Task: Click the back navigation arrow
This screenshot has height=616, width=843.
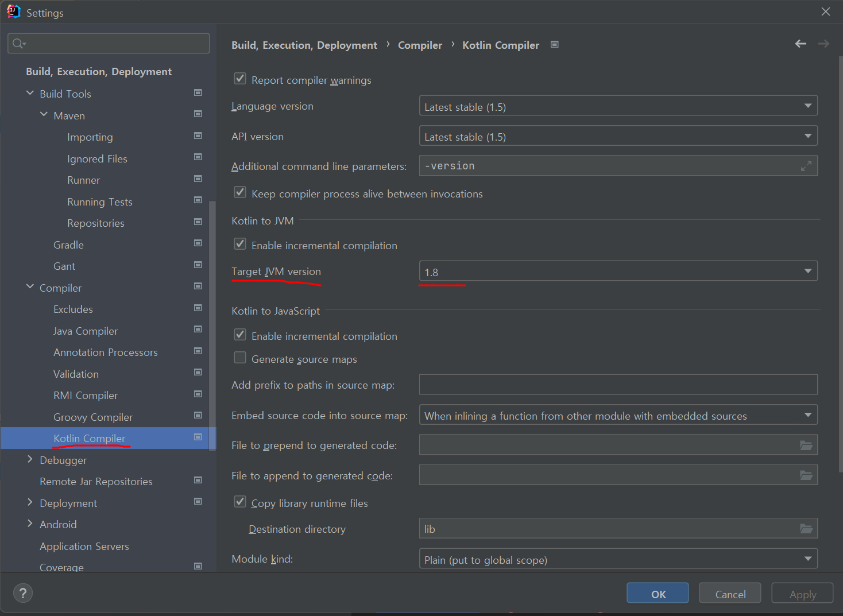Action: (x=801, y=44)
